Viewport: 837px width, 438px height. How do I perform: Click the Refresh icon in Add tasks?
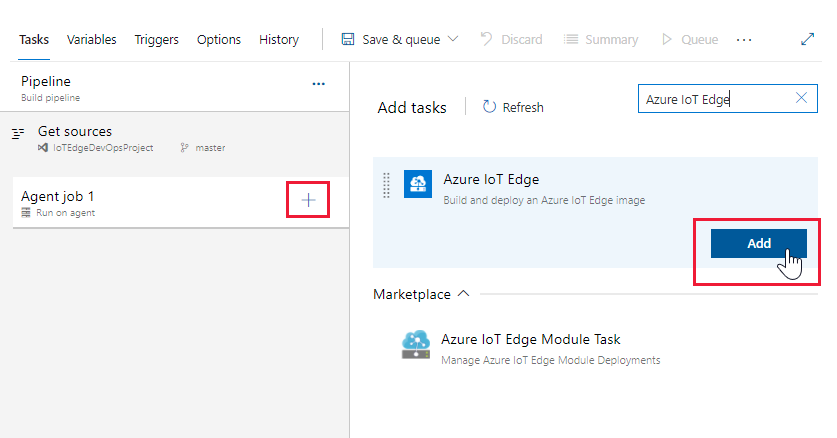tap(490, 107)
